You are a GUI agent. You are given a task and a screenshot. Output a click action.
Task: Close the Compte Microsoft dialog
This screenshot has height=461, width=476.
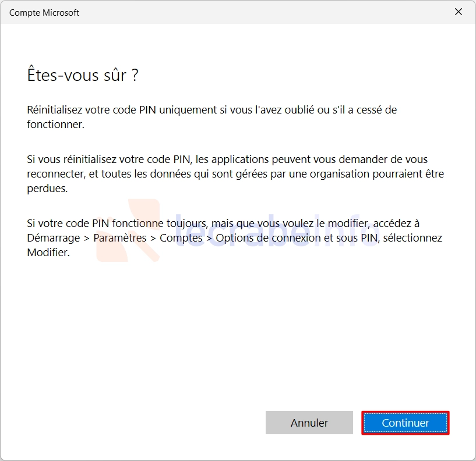coord(459,12)
